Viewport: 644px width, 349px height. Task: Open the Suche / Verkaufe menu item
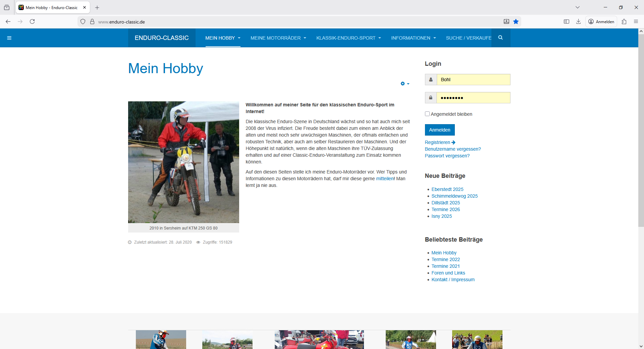click(468, 38)
